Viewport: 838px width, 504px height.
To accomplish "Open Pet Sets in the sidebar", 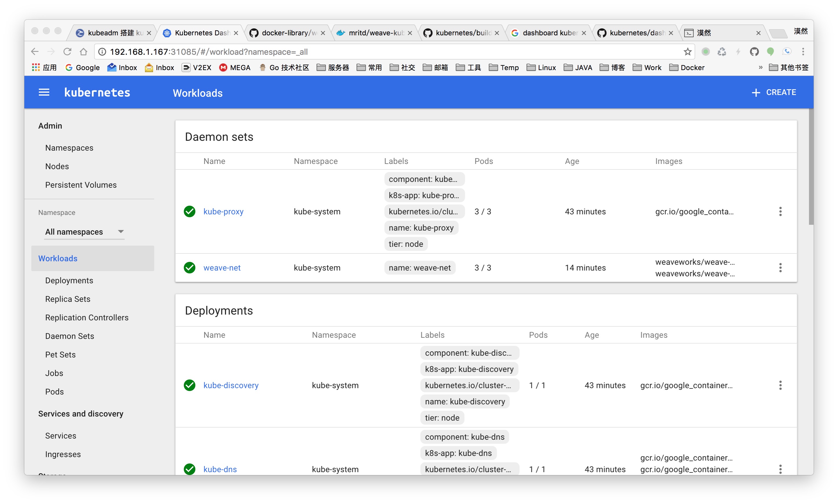I will click(x=60, y=355).
